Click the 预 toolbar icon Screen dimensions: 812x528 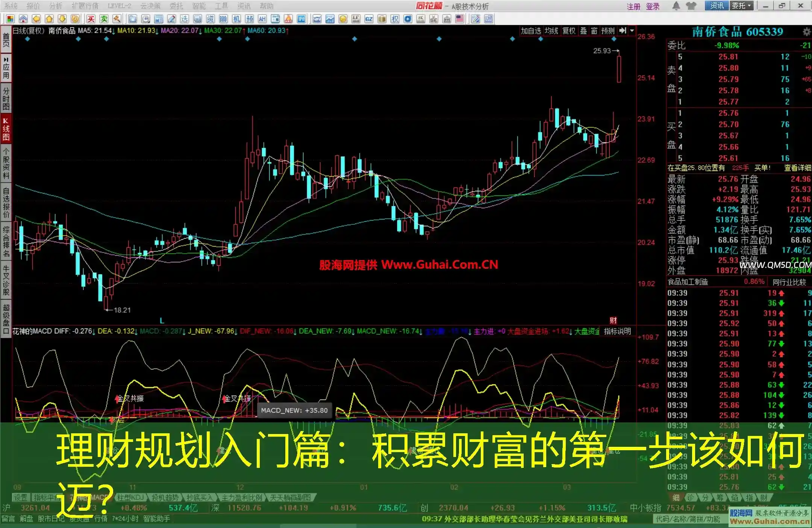249,19
